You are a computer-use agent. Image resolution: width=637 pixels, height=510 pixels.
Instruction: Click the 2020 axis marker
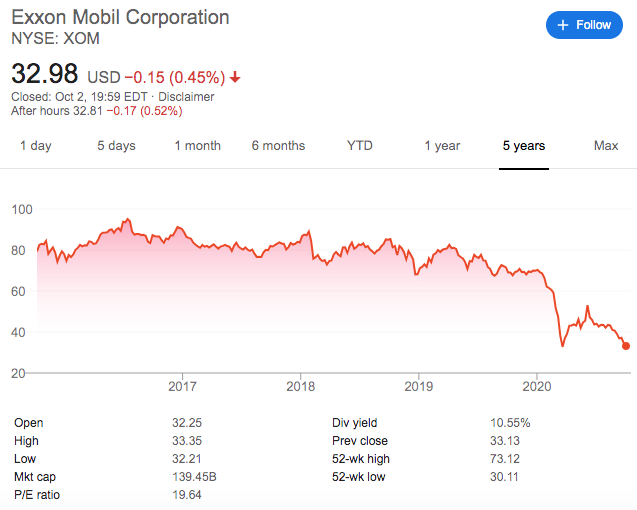coord(537,386)
